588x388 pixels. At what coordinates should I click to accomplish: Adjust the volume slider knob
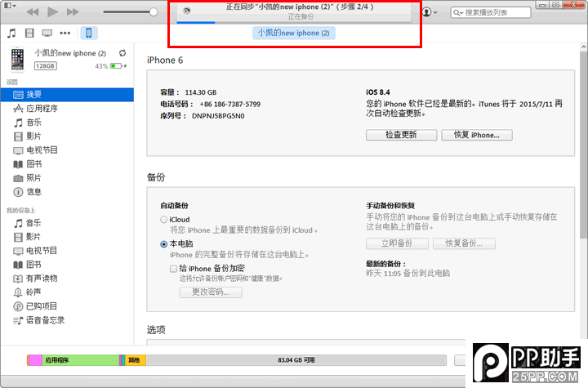tap(155, 12)
